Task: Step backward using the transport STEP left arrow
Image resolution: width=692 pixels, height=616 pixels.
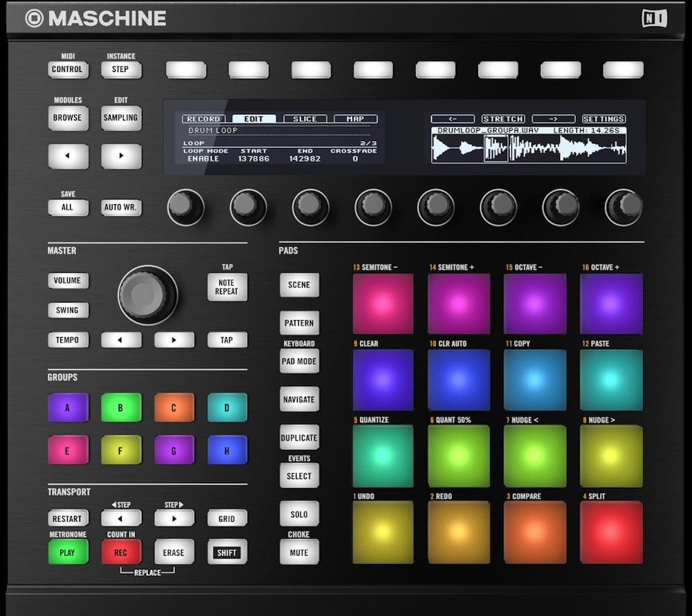Action: [x=121, y=518]
